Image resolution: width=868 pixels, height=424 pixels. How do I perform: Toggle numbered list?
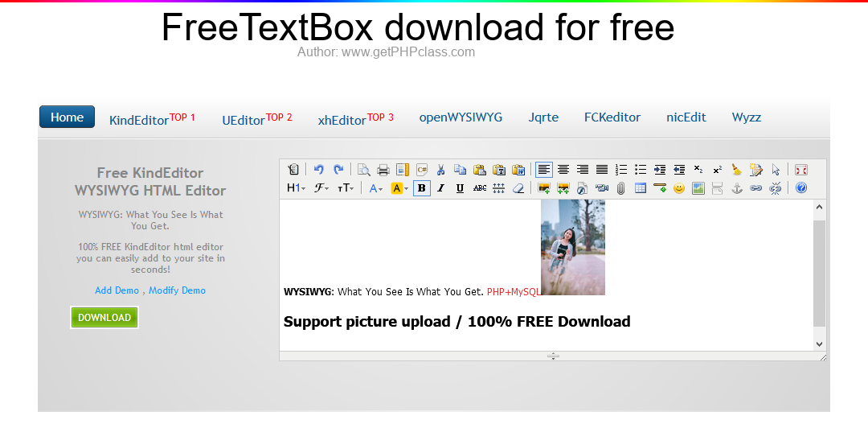point(621,170)
